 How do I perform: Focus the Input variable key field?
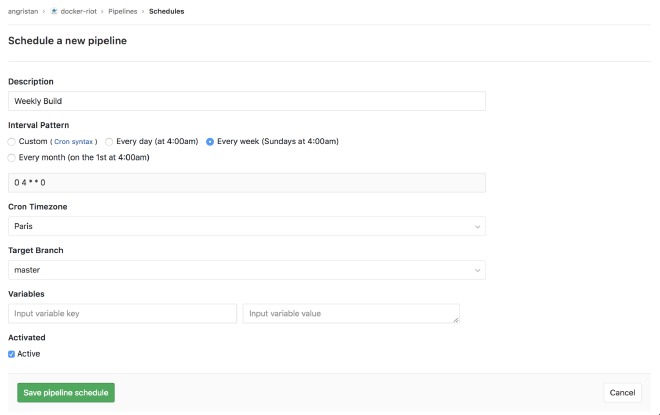[122, 314]
